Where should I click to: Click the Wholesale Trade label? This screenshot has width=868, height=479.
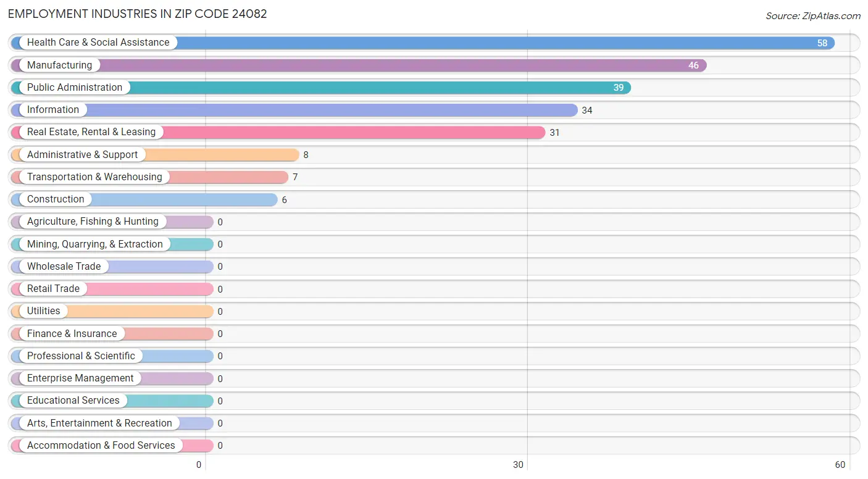(64, 266)
